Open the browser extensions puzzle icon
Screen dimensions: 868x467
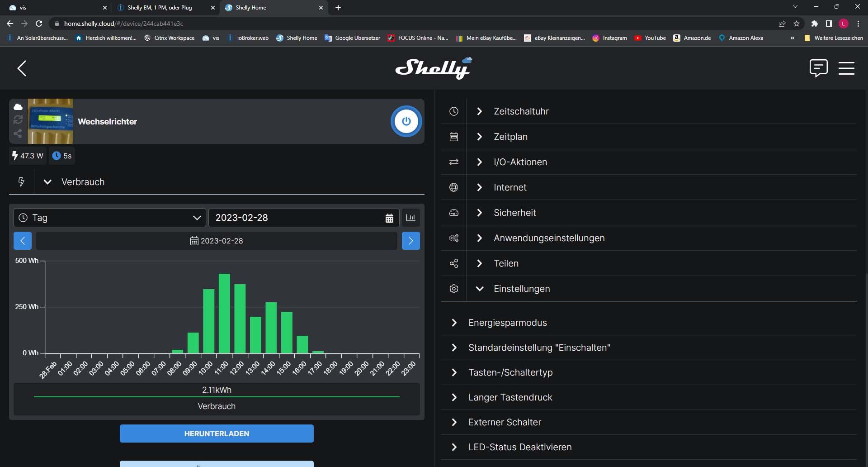[815, 24]
